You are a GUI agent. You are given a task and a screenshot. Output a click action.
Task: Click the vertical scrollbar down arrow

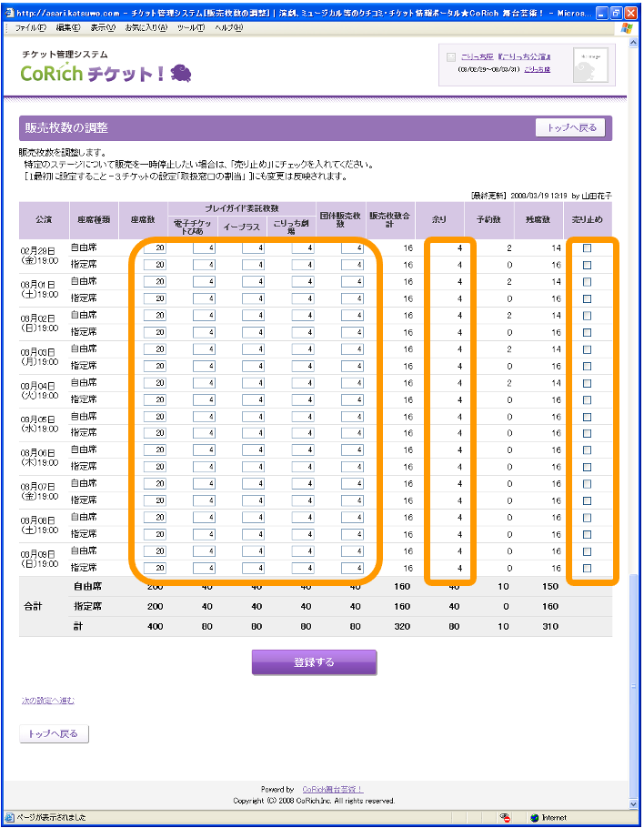pyautogui.click(x=633, y=803)
